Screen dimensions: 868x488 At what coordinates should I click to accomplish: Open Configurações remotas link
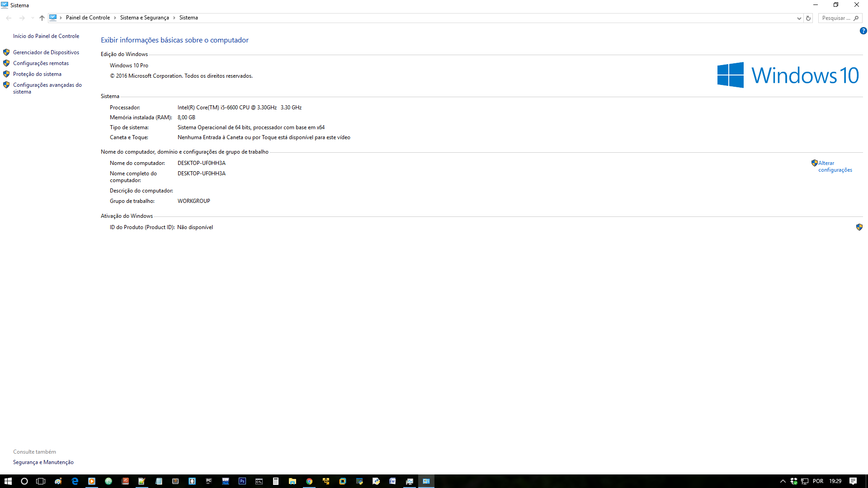coord(41,63)
